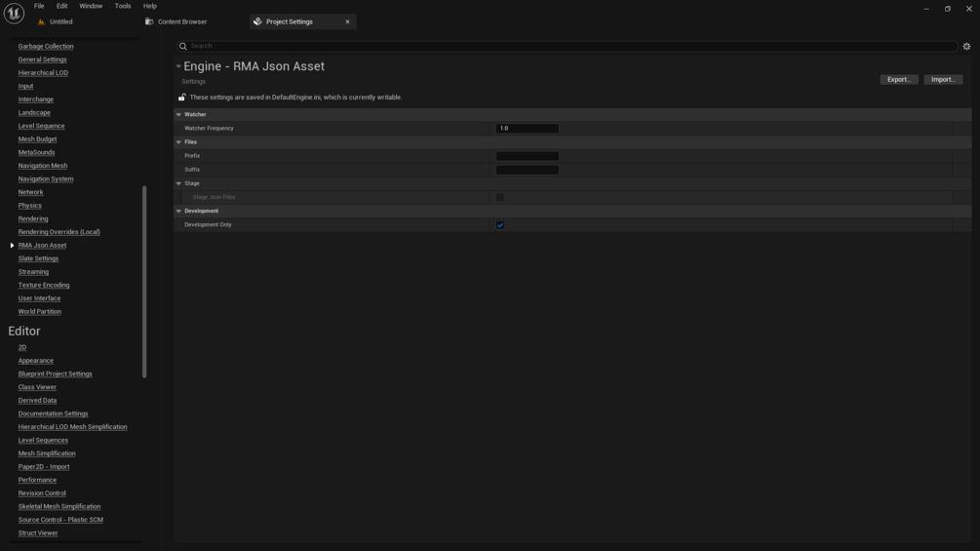Open the File menu
Screen dimensions: 980x551
[x=39, y=6]
